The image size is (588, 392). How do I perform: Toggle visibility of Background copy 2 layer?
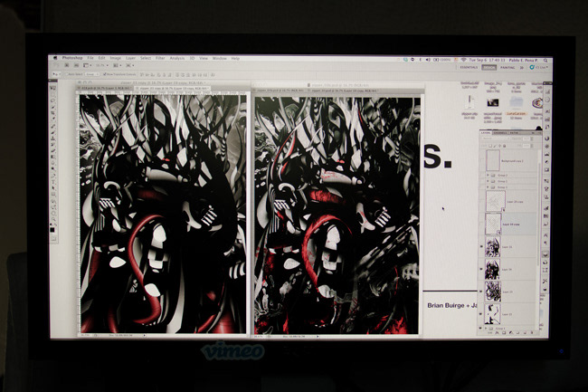click(x=482, y=160)
